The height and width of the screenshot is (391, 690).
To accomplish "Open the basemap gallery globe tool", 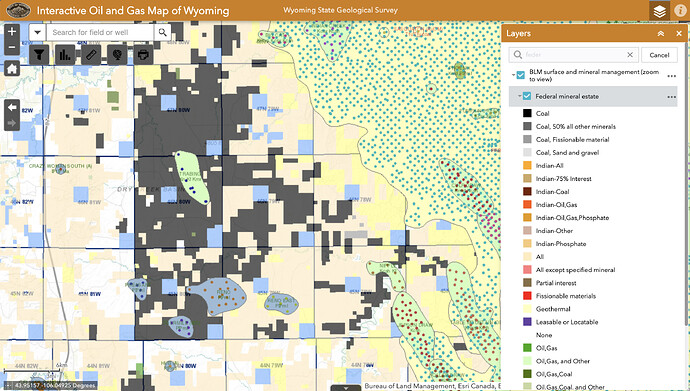I will 117,55.
